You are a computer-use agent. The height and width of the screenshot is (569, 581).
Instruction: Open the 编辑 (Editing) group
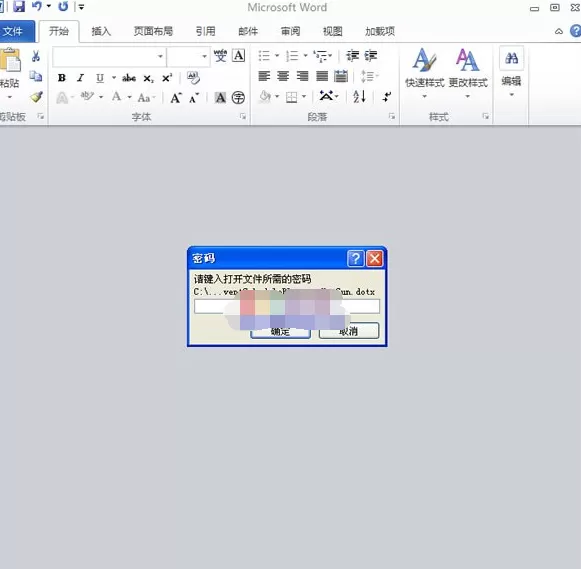pyautogui.click(x=511, y=72)
